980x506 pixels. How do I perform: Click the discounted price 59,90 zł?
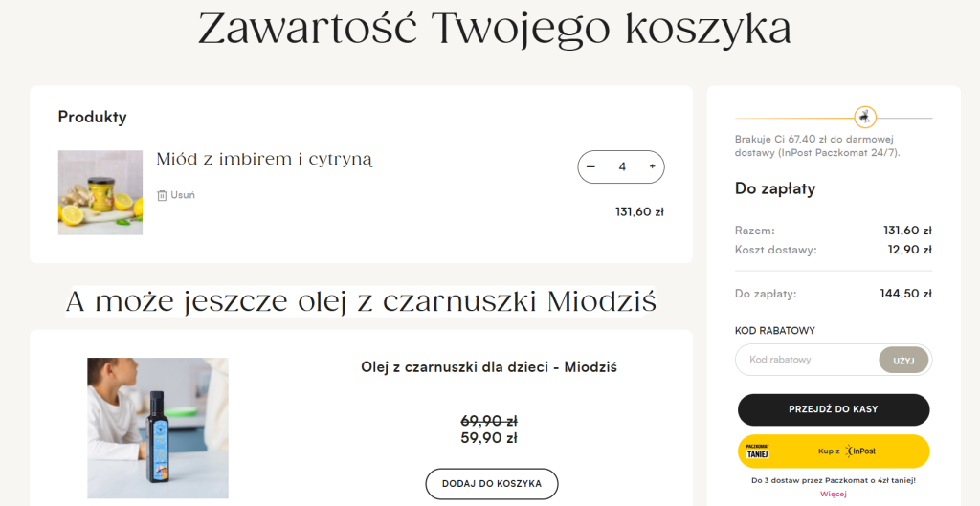tap(489, 438)
